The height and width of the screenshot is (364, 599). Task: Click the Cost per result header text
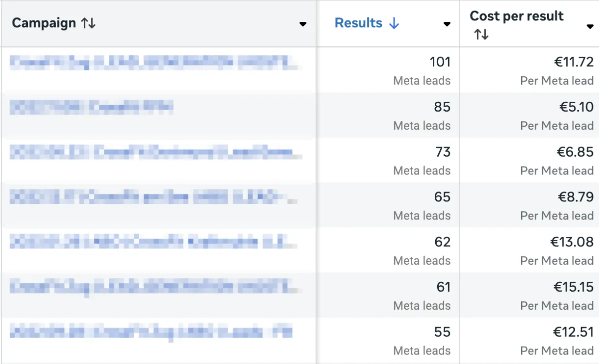click(x=517, y=16)
